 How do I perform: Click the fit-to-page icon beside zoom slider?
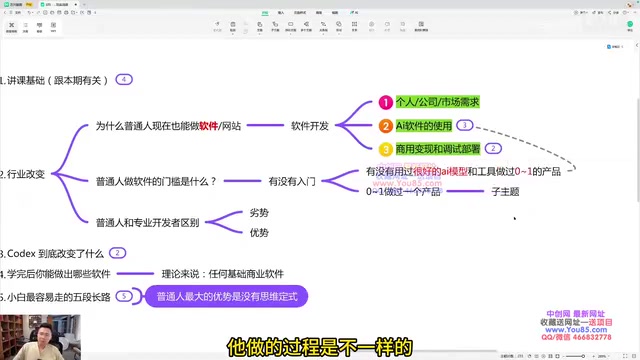click(557, 356)
